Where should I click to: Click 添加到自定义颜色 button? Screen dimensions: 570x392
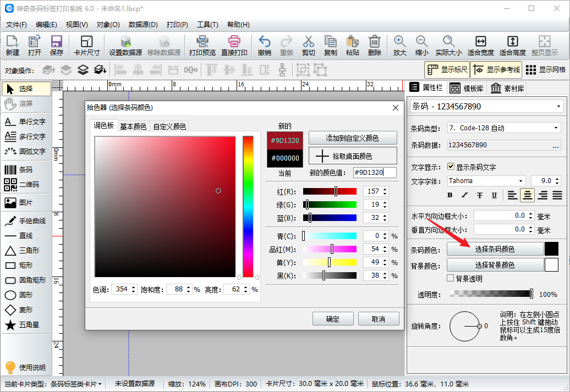click(x=353, y=137)
